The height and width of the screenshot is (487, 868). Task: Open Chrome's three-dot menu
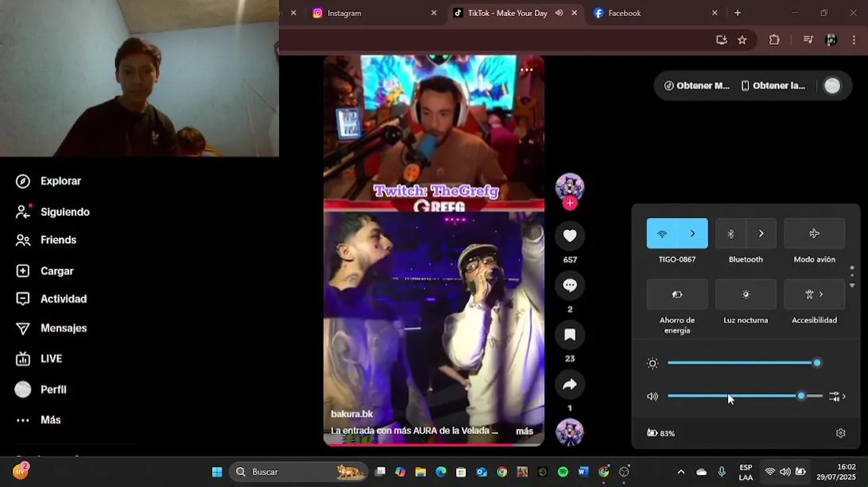(x=854, y=40)
